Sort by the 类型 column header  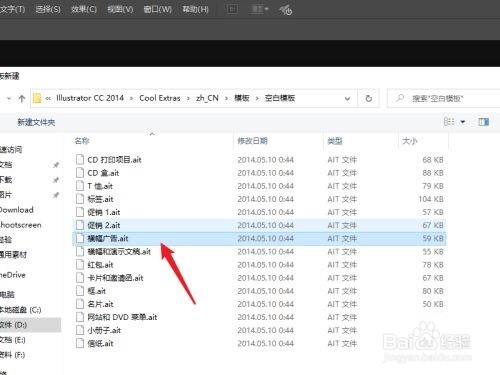click(x=335, y=141)
